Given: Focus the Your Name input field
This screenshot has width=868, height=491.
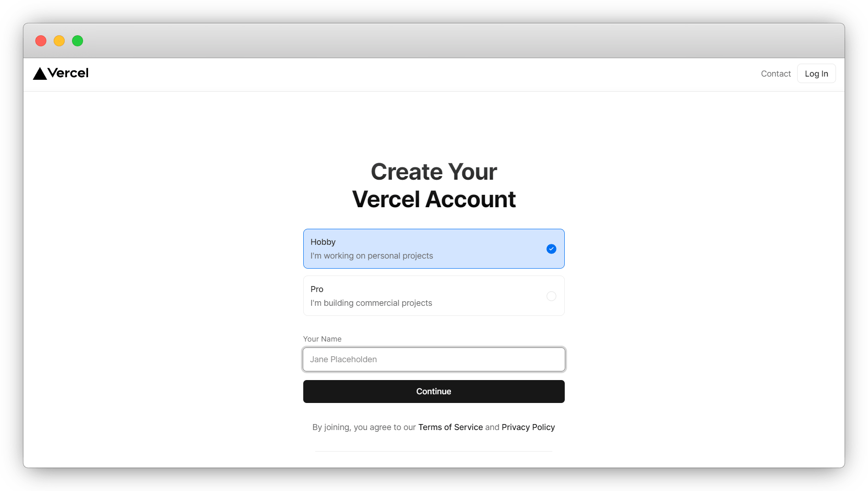Looking at the screenshot, I should [x=434, y=359].
